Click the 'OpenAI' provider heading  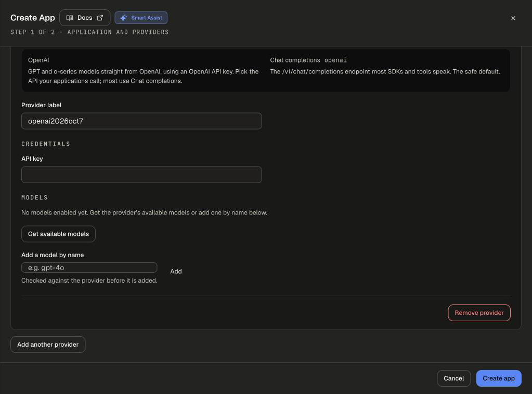(x=38, y=60)
